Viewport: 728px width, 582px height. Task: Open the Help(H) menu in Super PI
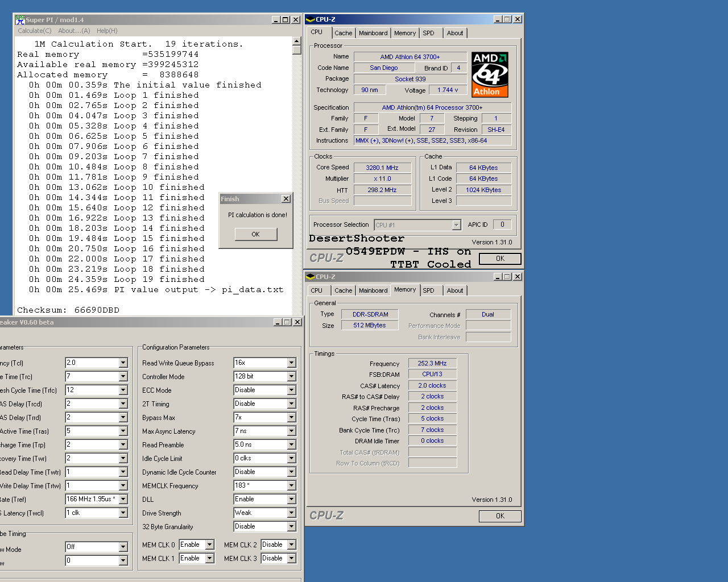107,31
